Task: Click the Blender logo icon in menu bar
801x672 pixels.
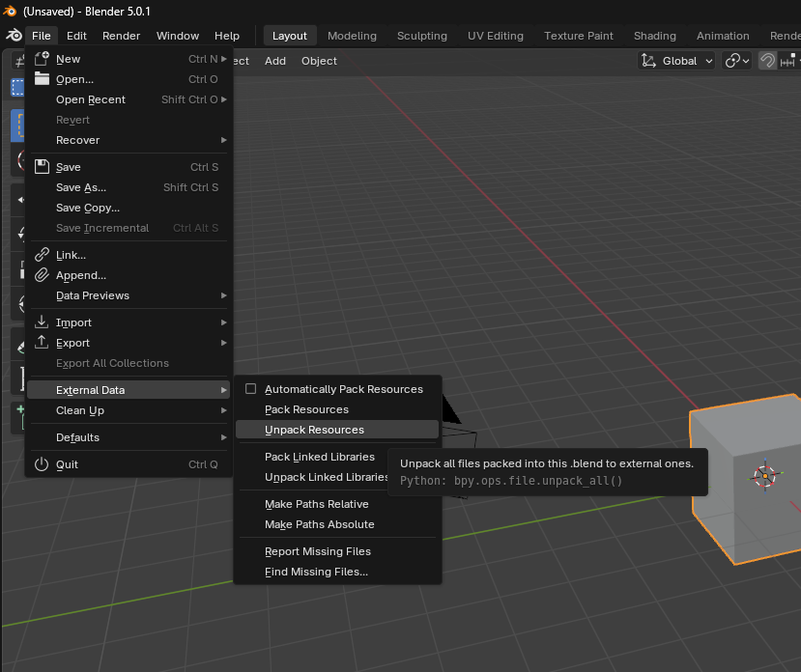Action: [x=14, y=36]
